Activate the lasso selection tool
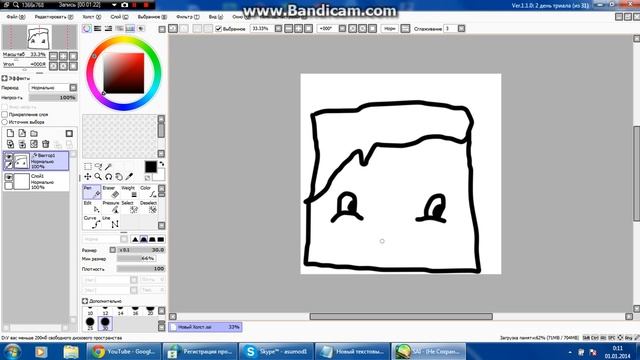 98,167
